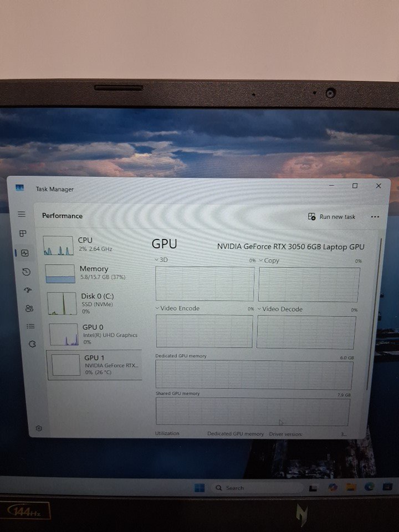Expand the Copy graph engine dropdown
Image resolution: width=399 pixels, height=532 pixels.
[269, 260]
